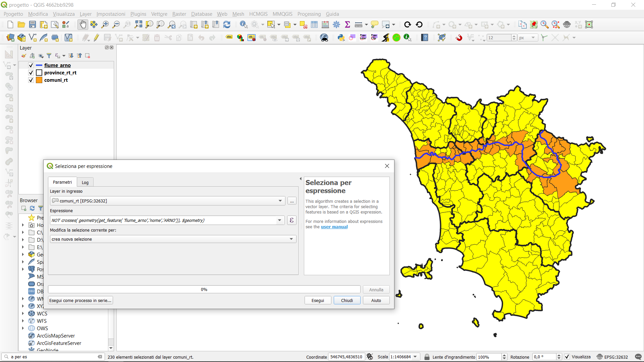Screen dimensions: 644x362
Task: Uncheck the fiume_arno layer visibility
Action: click(31, 65)
